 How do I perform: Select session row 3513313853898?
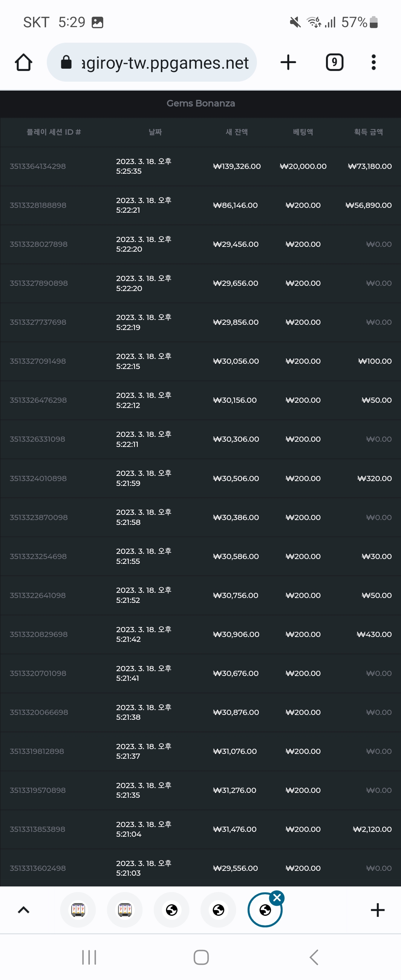pyautogui.click(x=200, y=829)
